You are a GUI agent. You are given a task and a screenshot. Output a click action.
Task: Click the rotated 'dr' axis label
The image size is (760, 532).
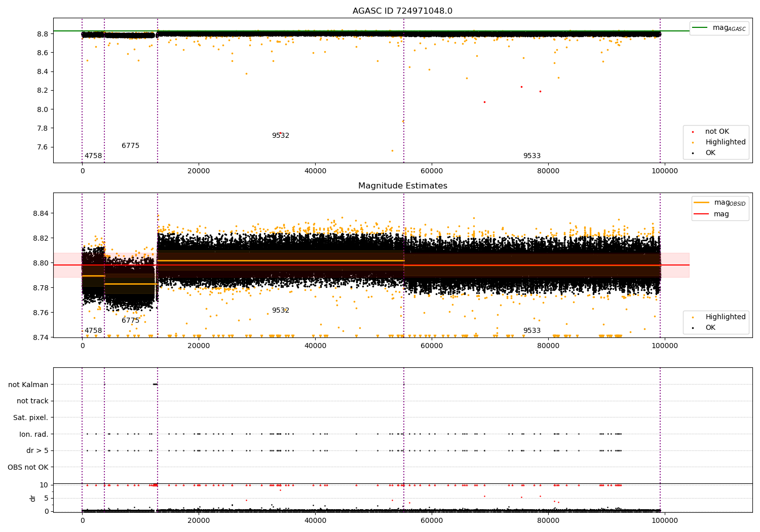(x=33, y=498)
